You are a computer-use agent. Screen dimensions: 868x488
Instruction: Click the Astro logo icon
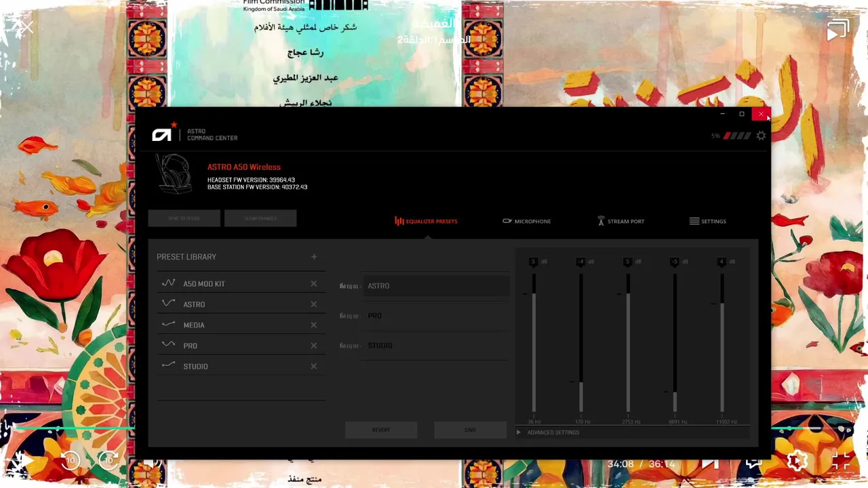click(x=163, y=133)
